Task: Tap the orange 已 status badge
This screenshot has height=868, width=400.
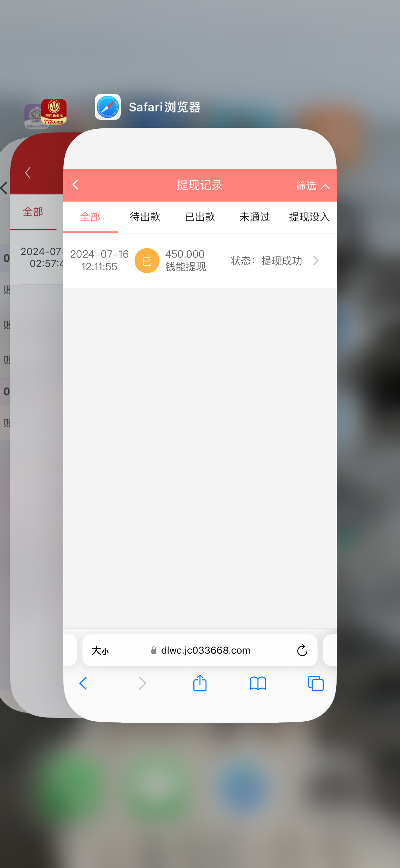Action: click(147, 260)
